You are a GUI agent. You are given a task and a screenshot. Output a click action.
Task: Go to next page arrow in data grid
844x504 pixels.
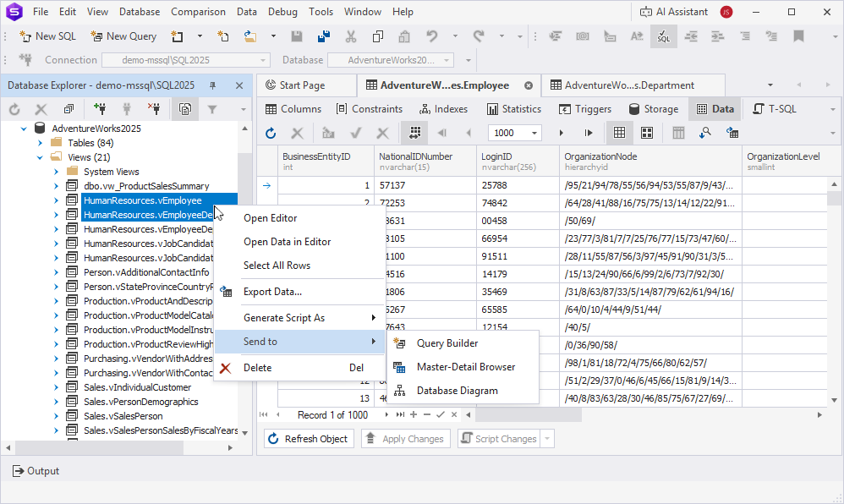[x=561, y=133]
